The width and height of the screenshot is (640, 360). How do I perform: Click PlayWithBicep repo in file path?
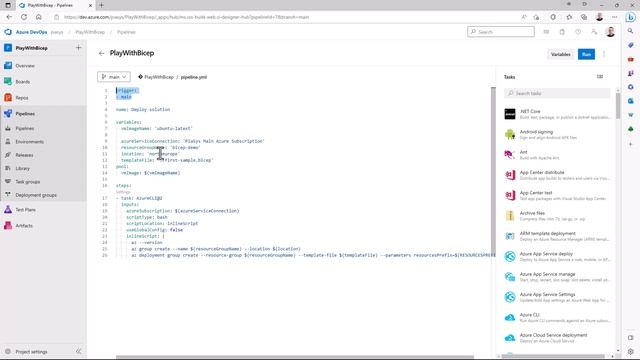[159, 77]
